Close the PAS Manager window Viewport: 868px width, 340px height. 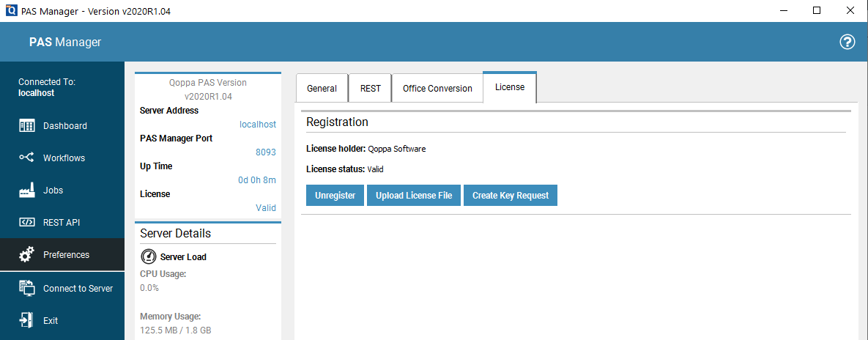(x=850, y=10)
